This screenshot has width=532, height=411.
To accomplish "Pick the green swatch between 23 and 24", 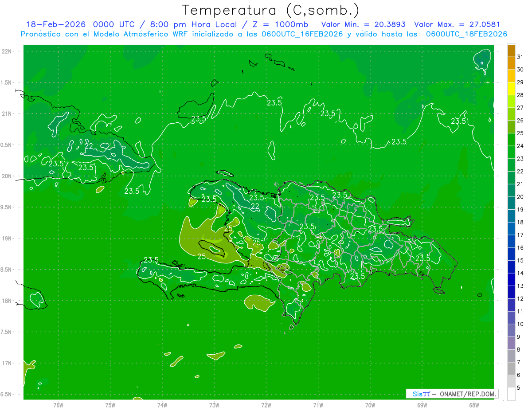I will [511, 153].
